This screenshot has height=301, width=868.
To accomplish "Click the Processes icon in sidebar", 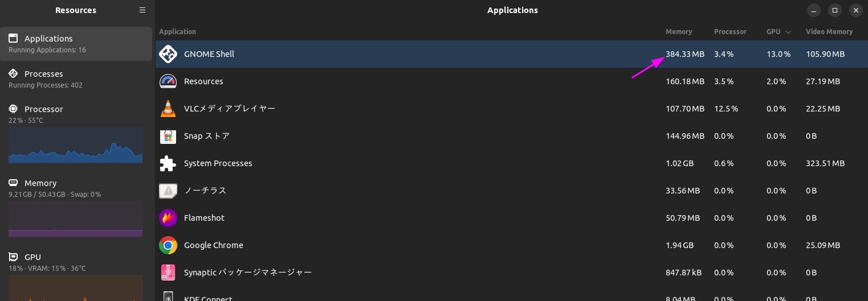I will [x=13, y=73].
